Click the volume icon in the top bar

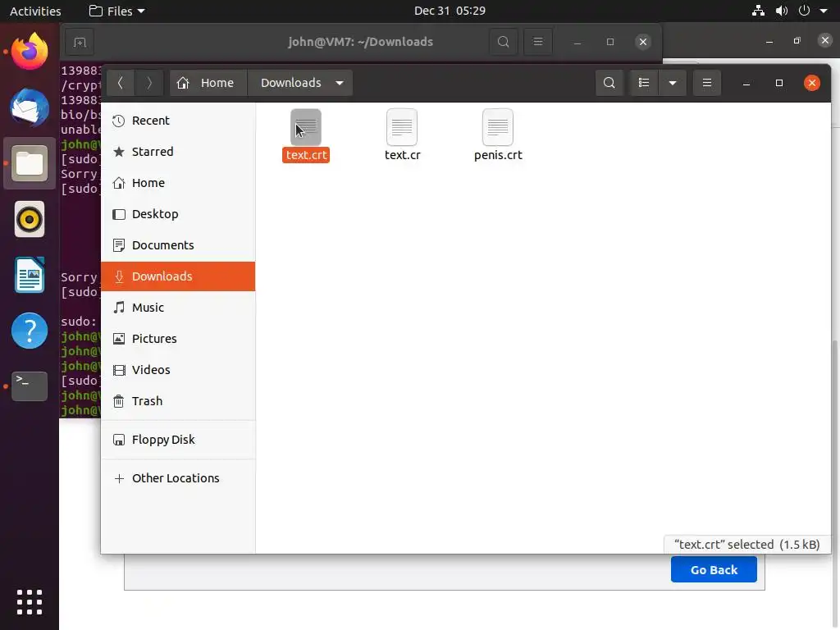pyautogui.click(x=782, y=11)
